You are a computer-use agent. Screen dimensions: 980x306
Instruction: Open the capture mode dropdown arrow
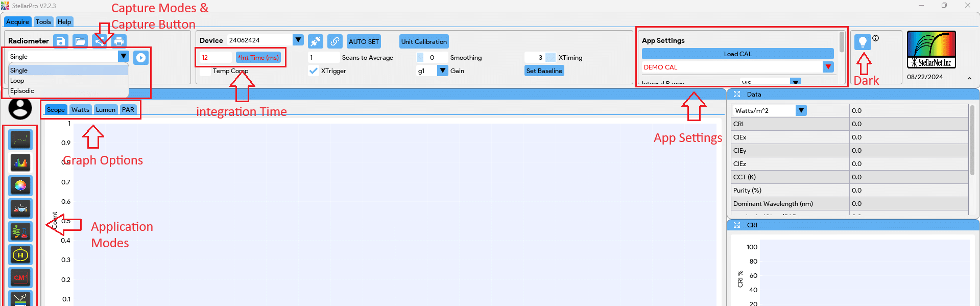[x=124, y=56]
